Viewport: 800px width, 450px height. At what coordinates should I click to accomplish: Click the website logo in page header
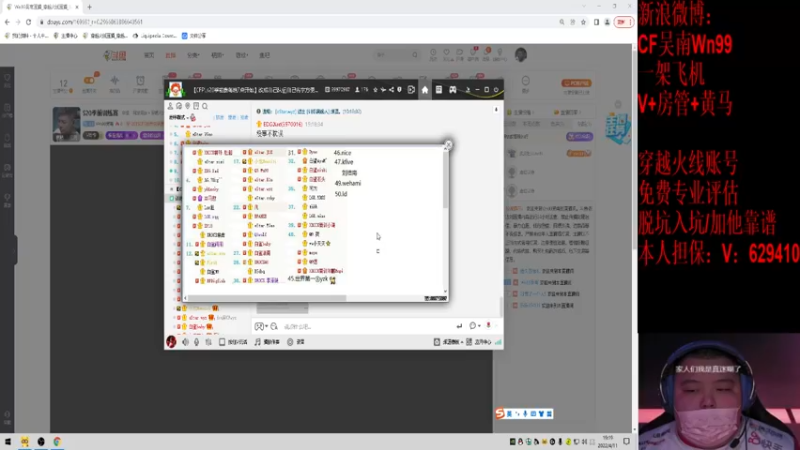[x=114, y=55]
